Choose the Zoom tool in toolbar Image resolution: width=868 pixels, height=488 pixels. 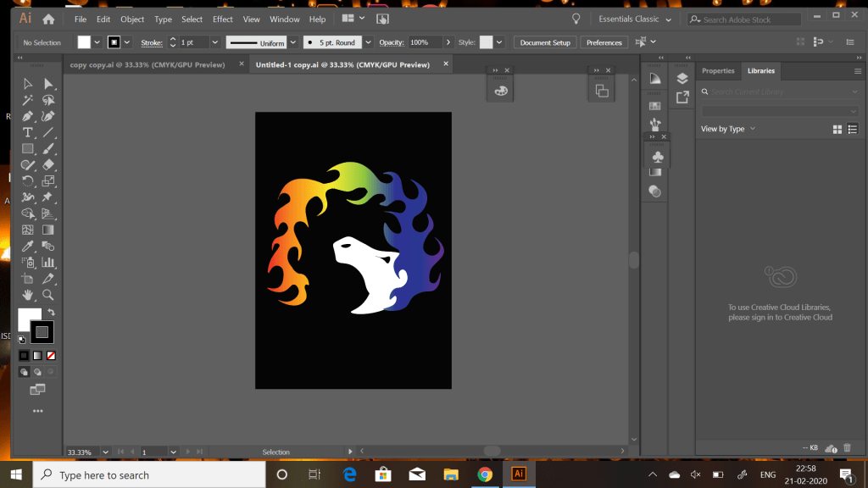click(48, 295)
